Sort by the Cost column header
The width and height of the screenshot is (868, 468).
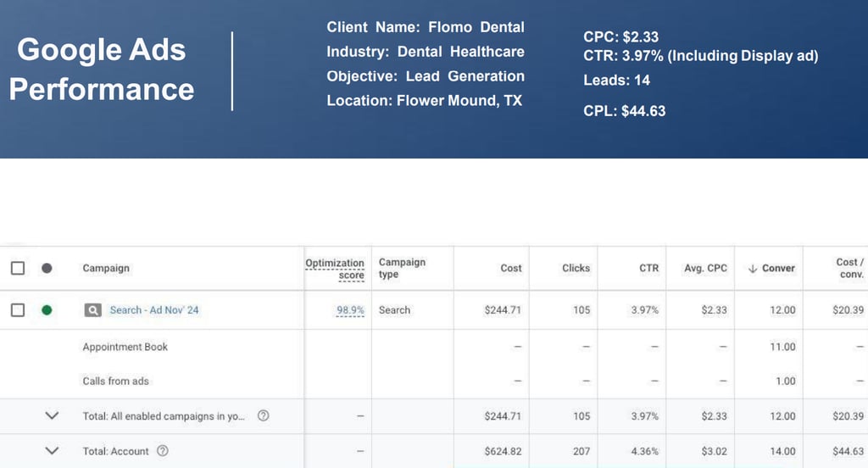pos(511,268)
